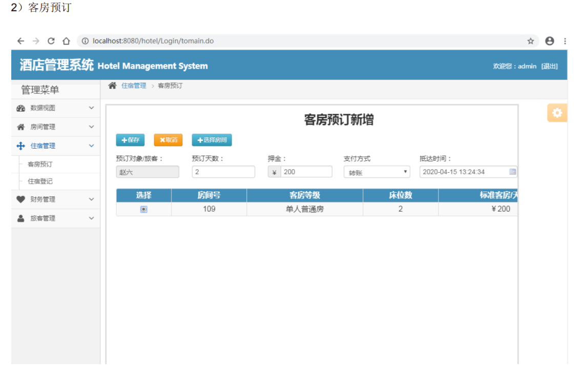Click room number cell 109
The image size is (584, 392).
[209, 209]
